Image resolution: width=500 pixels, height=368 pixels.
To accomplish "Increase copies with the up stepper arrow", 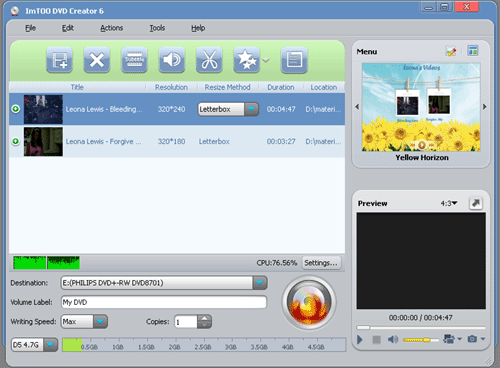I will (204, 318).
